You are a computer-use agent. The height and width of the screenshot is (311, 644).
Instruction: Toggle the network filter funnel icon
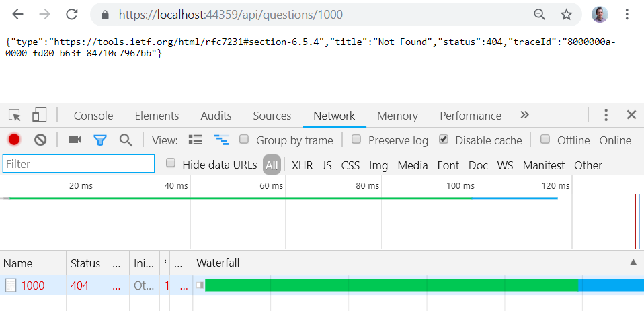[100, 140]
